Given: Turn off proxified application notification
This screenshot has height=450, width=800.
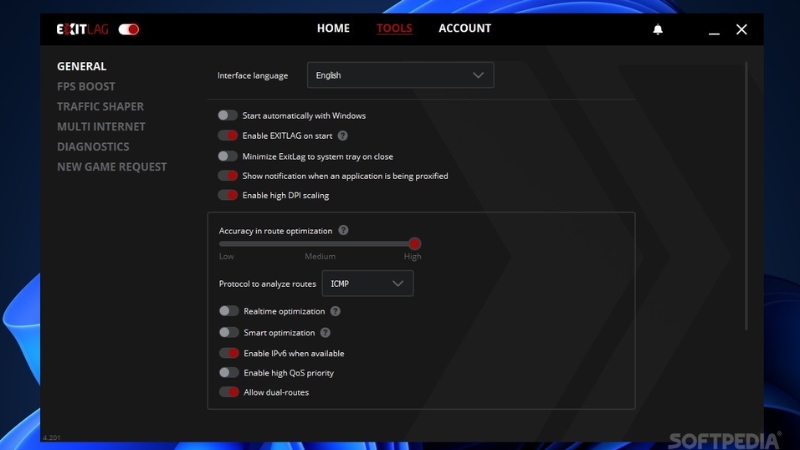Looking at the screenshot, I should [x=228, y=176].
